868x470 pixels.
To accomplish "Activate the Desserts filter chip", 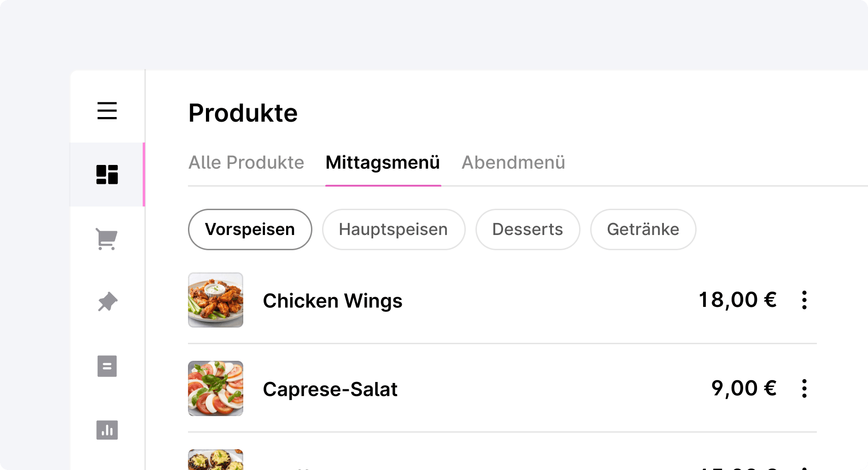I will [528, 229].
